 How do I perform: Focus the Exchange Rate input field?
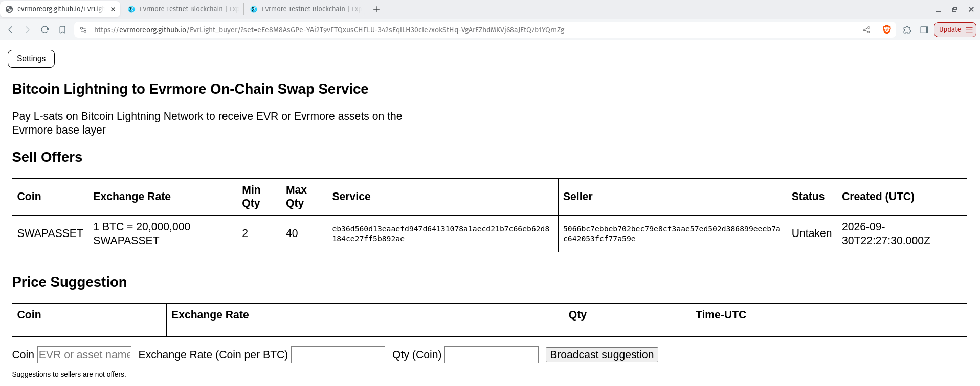click(x=338, y=355)
